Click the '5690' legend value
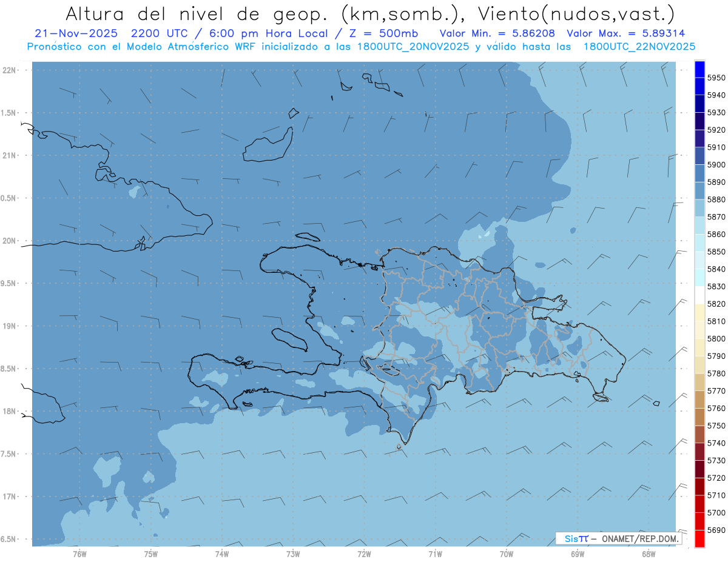This screenshot has height=562, width=728. point(716,530)
